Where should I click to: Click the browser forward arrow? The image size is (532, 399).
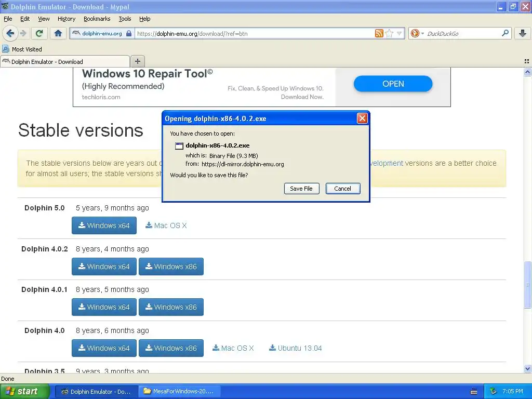pyautogui.click(x=23, y=33)
